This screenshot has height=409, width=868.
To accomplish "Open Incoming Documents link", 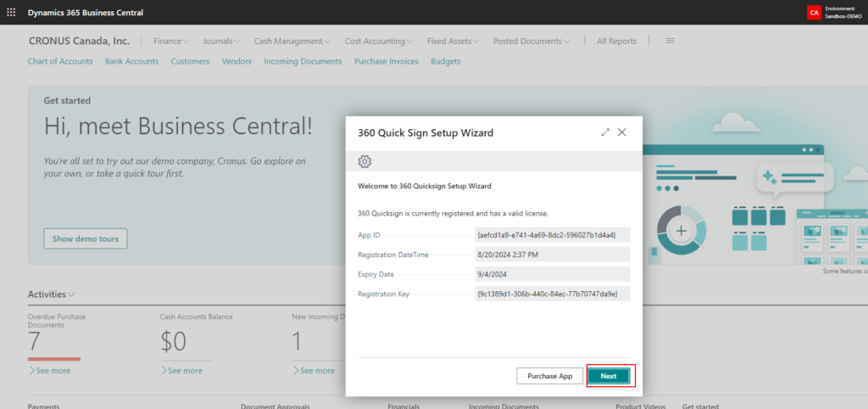I will (303, 61).
